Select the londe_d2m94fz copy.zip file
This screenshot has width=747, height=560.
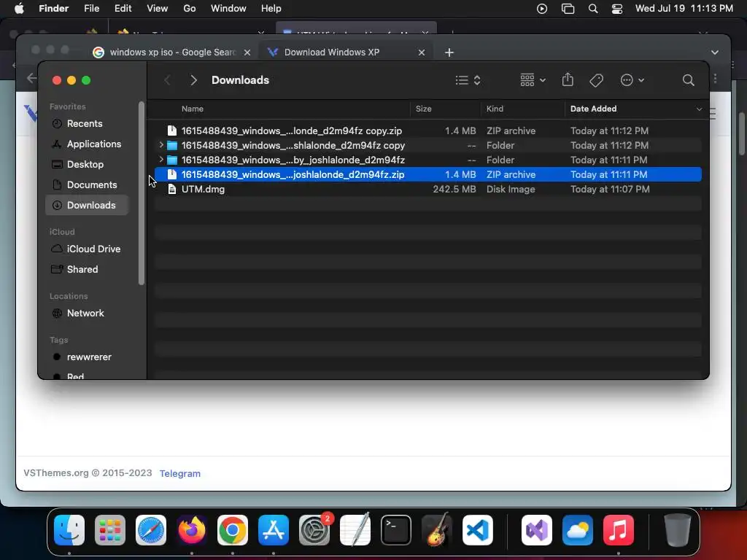pos(427,131)
